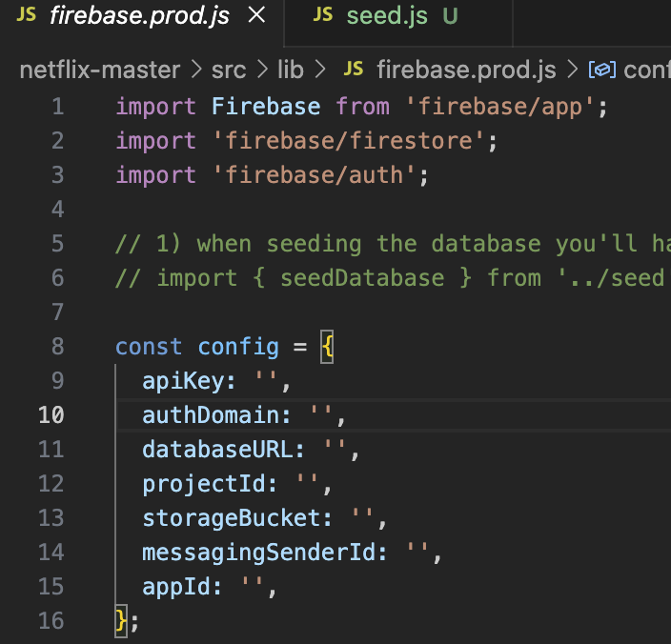Click the U status on seed.js tab
The height and width of the screenshot is (644, 671).
(x=450, y=16)
